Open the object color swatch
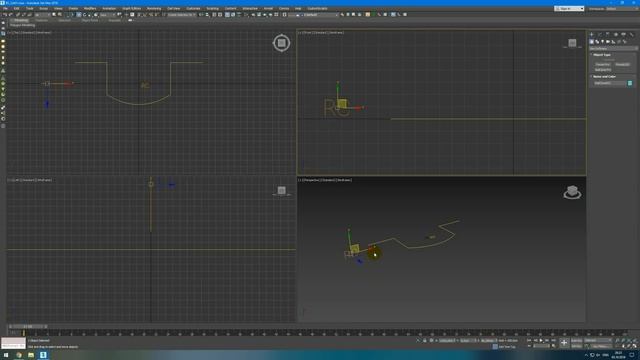The image size is (640, 360). click(x=630, y=83)
